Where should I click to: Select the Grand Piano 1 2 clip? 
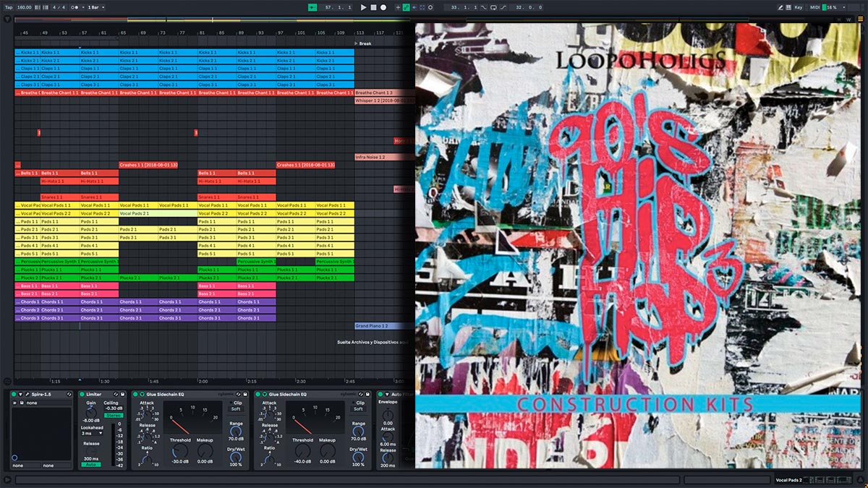point(384,326)
